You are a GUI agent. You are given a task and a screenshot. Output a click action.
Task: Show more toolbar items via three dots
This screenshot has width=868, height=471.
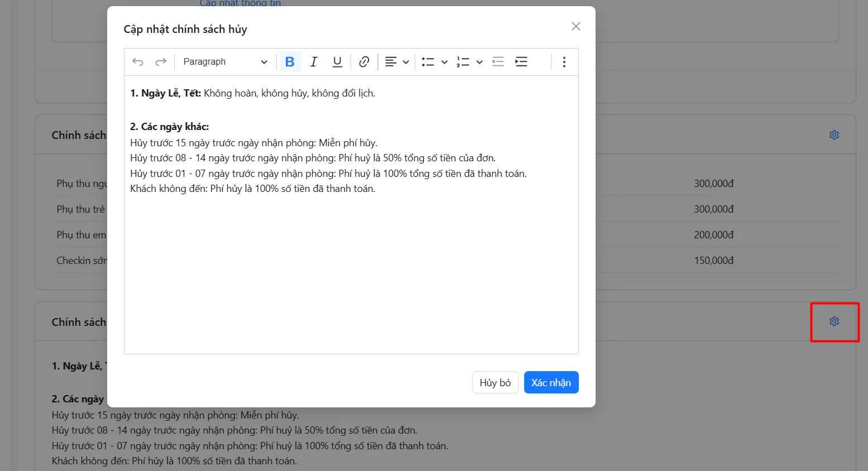click(564, 62)
